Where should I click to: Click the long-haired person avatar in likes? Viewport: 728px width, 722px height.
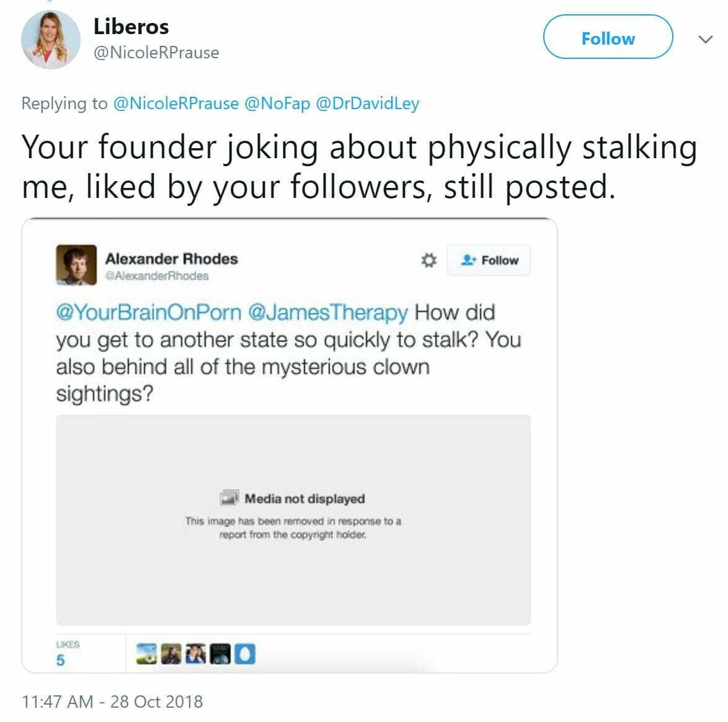[171, 654]
